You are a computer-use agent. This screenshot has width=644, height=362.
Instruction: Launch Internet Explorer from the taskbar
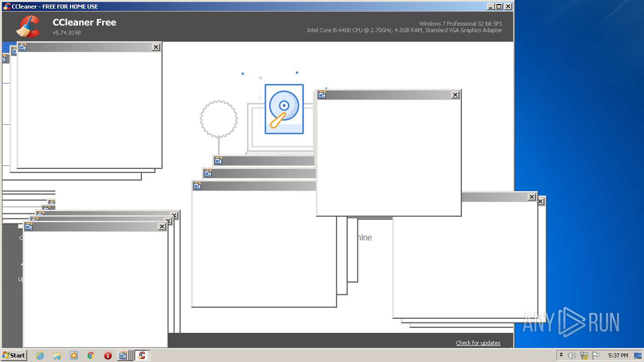click(40, 355)
